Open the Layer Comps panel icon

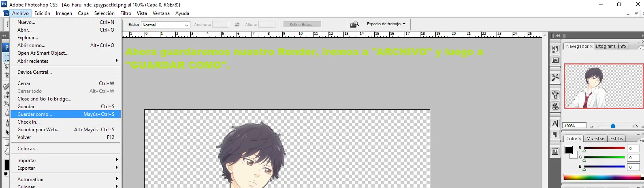[x=555, y=151]
